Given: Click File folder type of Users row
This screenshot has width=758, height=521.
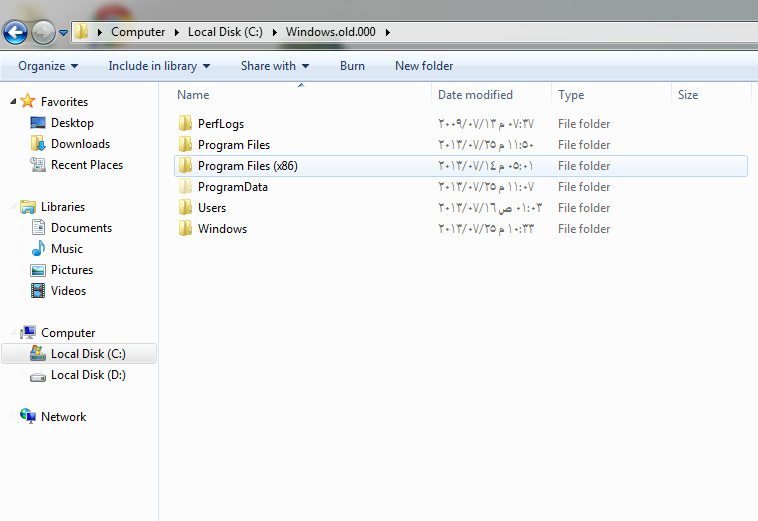Looking at the screenshot, I should [x=584, y=208].
